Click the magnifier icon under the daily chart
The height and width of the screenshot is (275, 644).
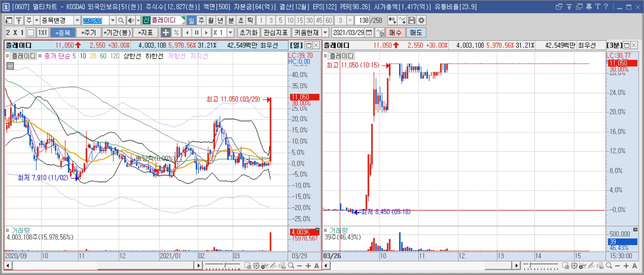(x=291, y=266)
